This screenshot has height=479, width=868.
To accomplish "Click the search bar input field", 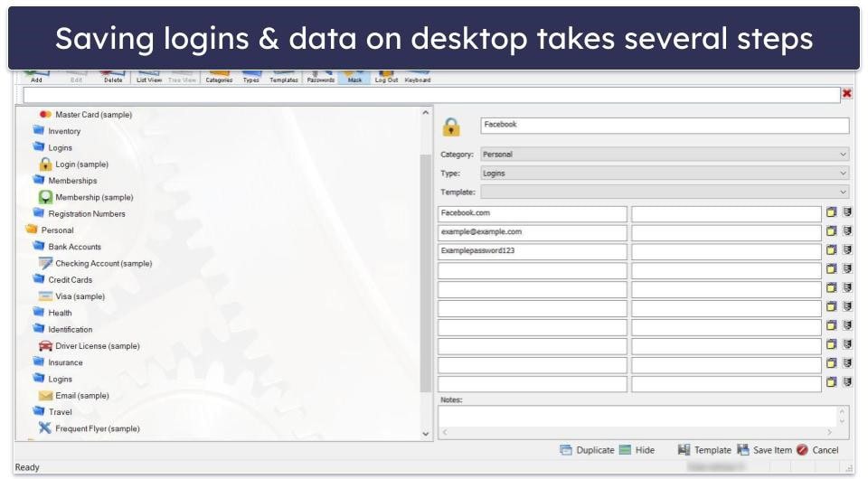I will pos(432,95).
